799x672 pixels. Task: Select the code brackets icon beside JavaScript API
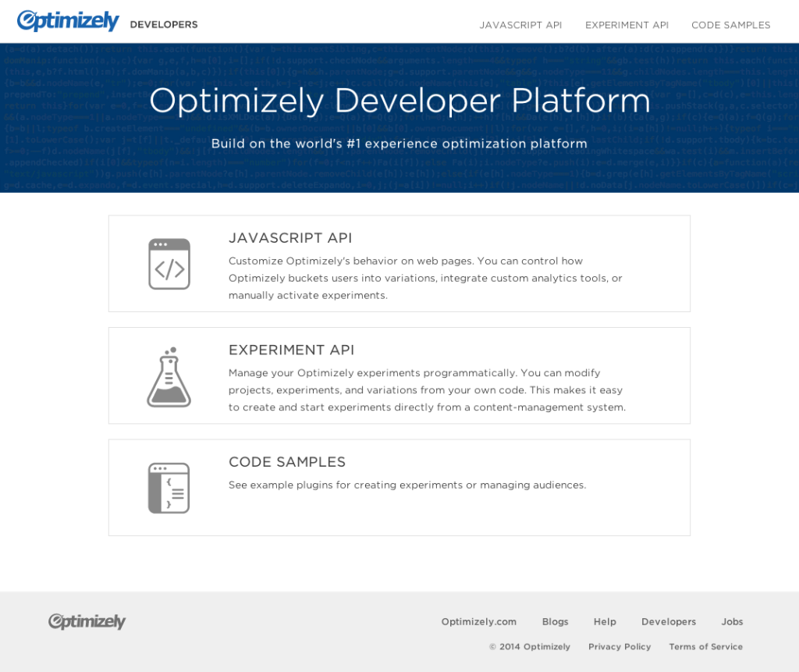(x=169, y=263)
